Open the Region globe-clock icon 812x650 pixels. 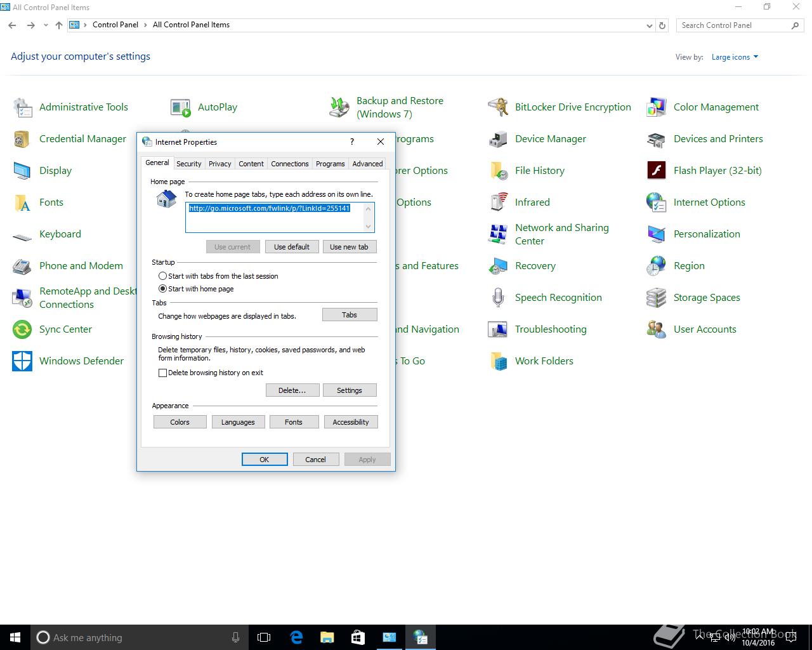click(x=657, y=266)
